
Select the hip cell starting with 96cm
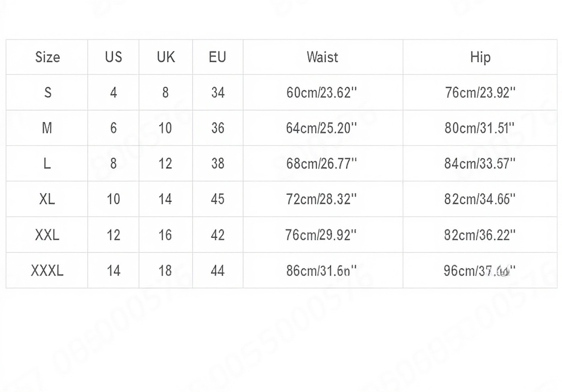tap(480, 270)
